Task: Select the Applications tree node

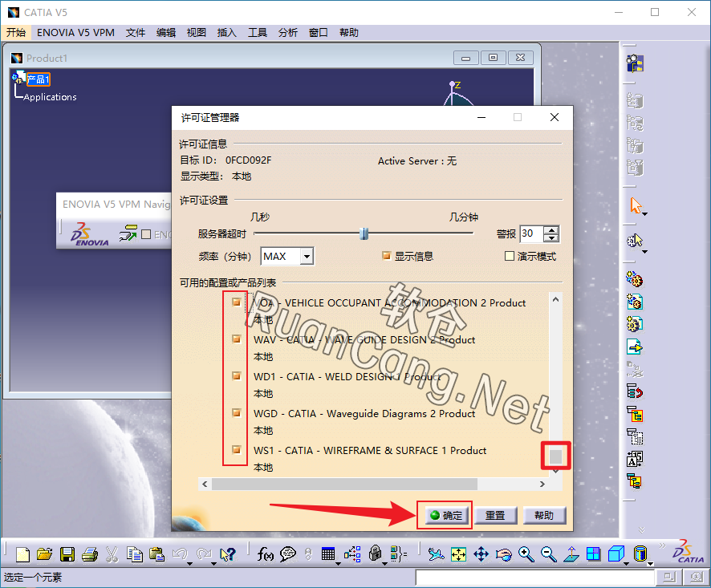Action: (50, 97)
